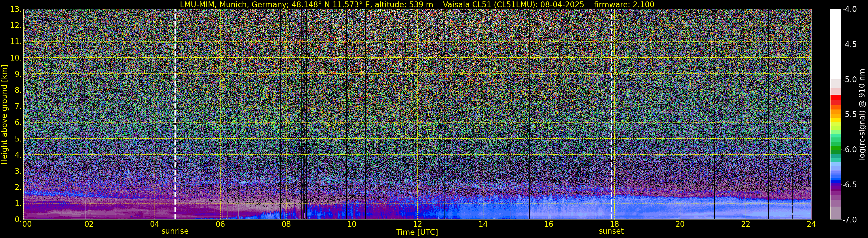Click the 6. height axis tick label
This screenshot has height=238, width=868.
tap(18, 123)
